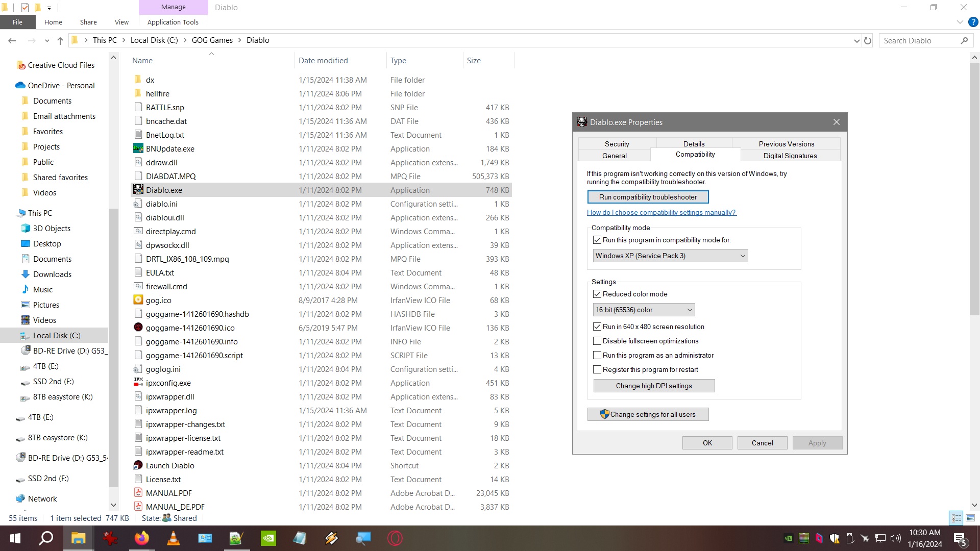980x551 pixels.
Task: Open File Explorer help question mark
Action: [x=973, y=22]
